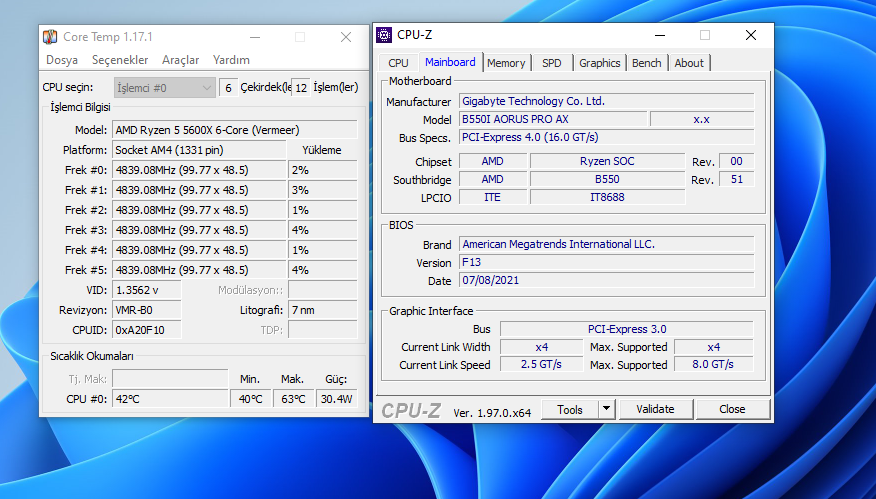Expand the İşlemci #0 CPU selector dropdown
The width and height of the screenshot is (876, 499).
pyautogui.click(x=165, y=88)
